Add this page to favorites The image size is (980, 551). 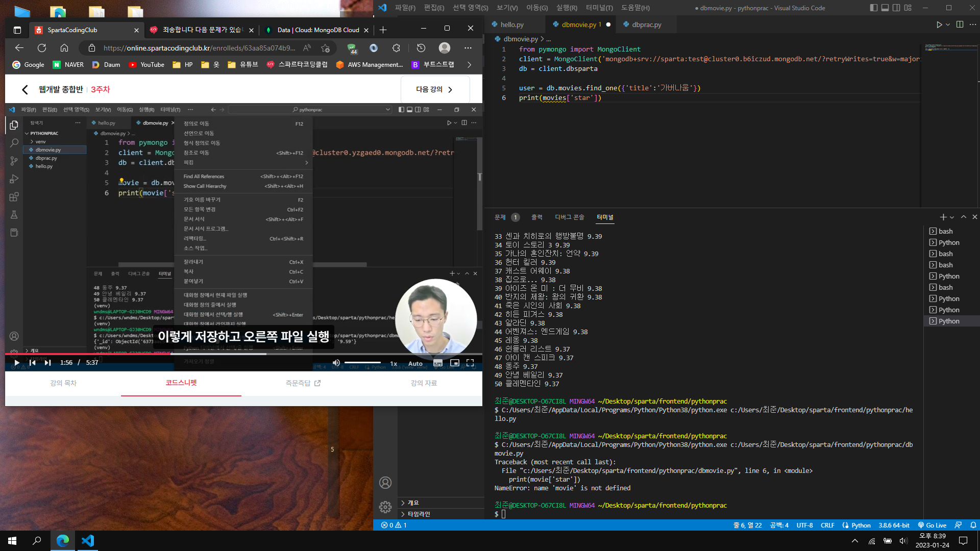point(326,47)
